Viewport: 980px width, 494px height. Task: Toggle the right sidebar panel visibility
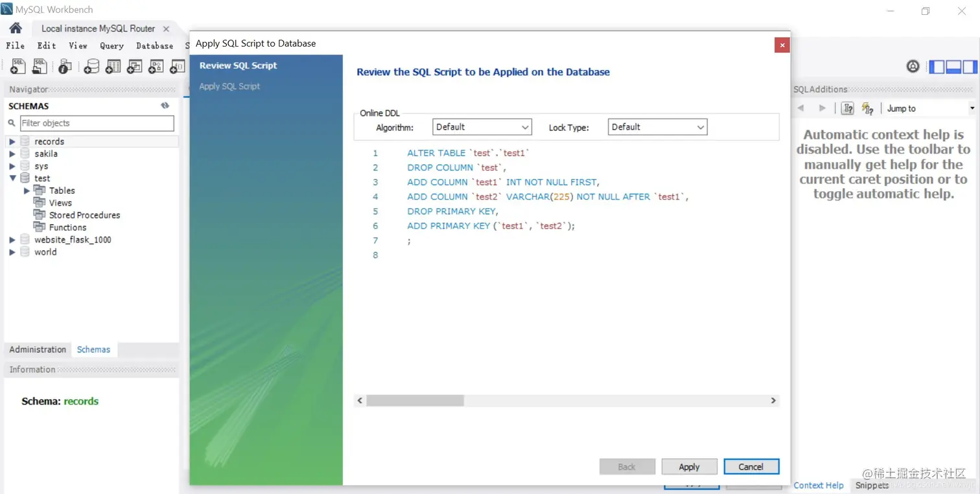970,66
